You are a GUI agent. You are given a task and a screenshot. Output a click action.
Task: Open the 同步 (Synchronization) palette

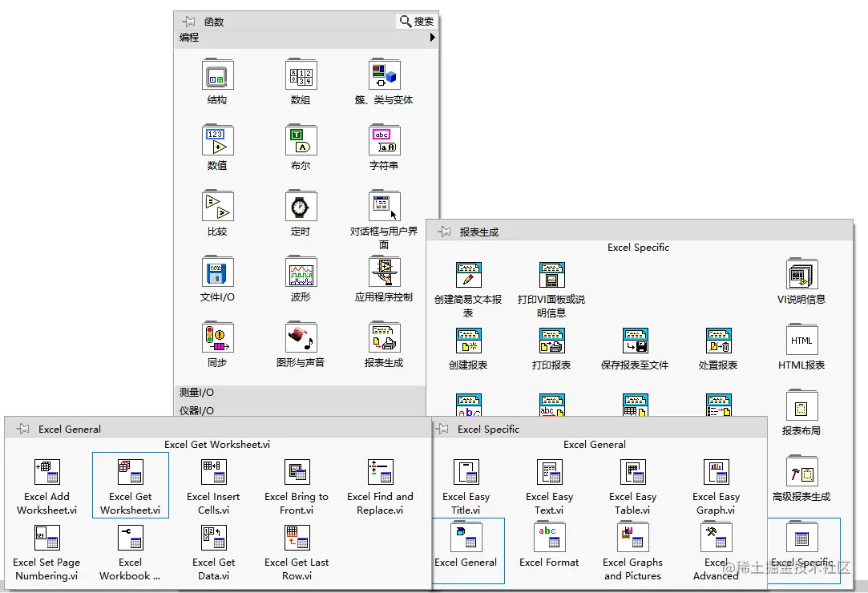217,337
